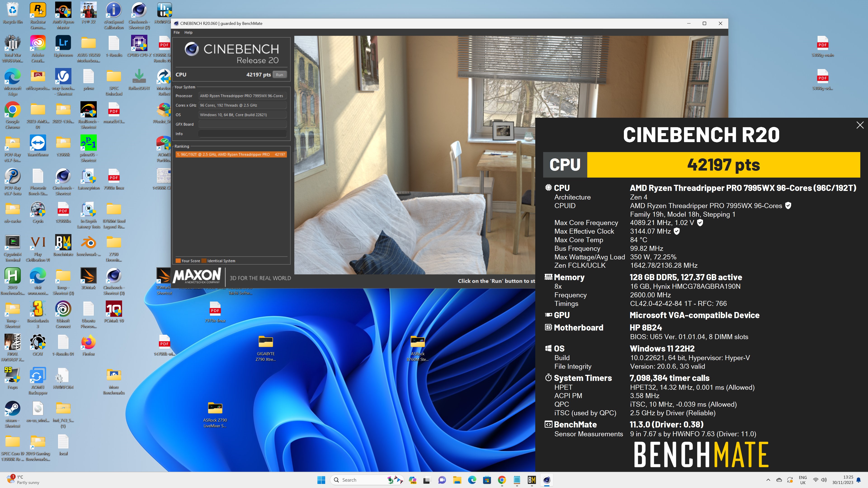This screenshot has height=488, width=868.
Task: Select the Rockstar Games launcher icon
Action: tap(38, 16)
